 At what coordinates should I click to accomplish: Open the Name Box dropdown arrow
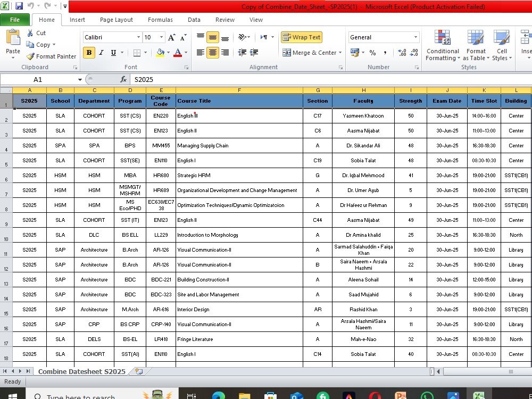(x=80, y=79)
